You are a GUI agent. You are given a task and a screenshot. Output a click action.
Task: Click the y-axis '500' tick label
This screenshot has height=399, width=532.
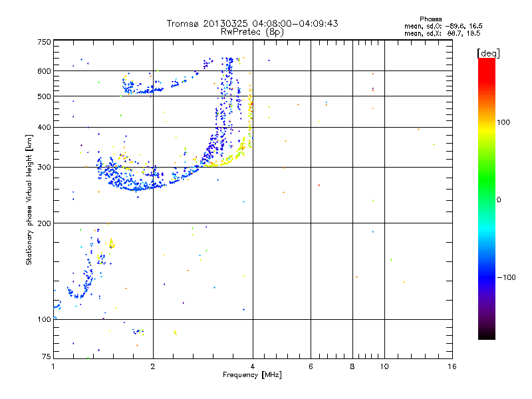(x=44, y=96)
